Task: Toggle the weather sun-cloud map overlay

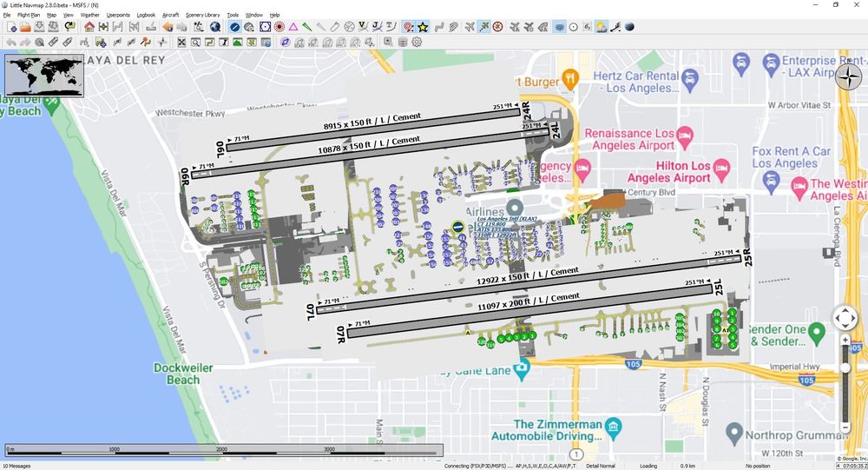Action: [x=602, y=27]
